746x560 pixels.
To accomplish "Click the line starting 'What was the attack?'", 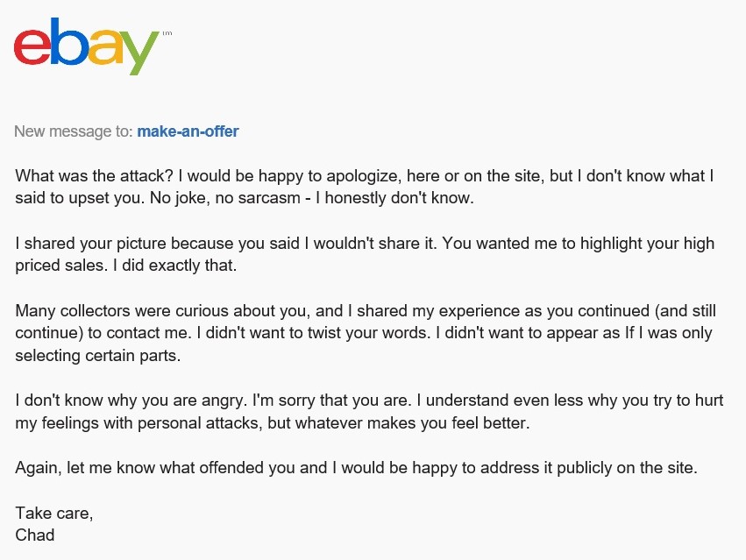I will click(365, 176).
